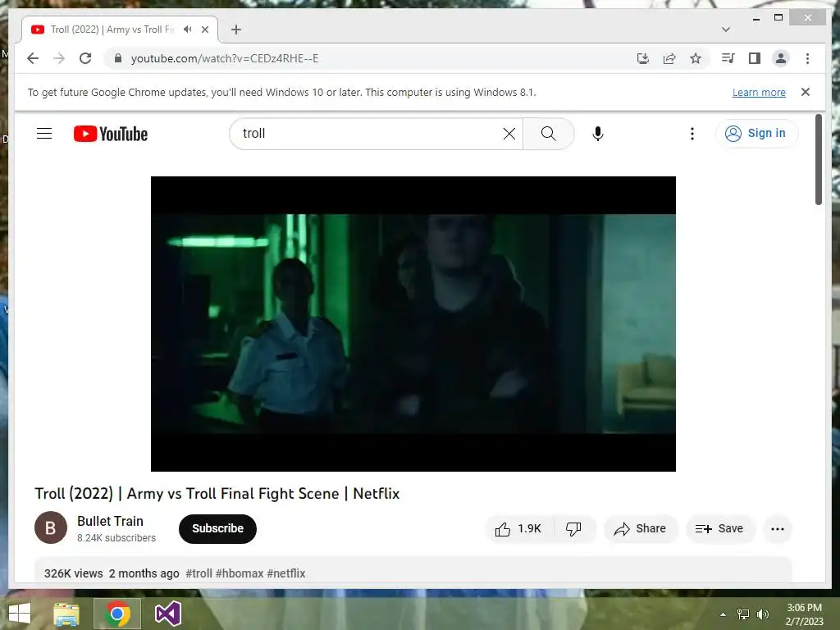Share this page from address bar
Screen dimensions: 840x630
point(669,58)
